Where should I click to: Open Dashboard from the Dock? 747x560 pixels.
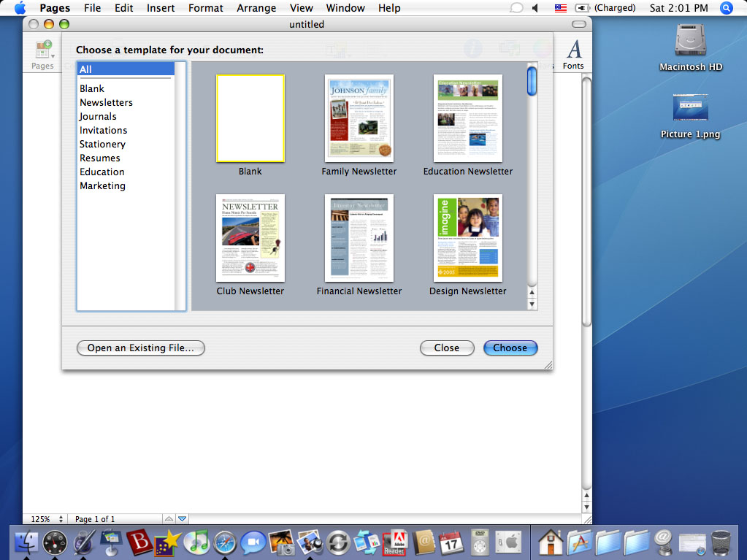click(55, 543)
